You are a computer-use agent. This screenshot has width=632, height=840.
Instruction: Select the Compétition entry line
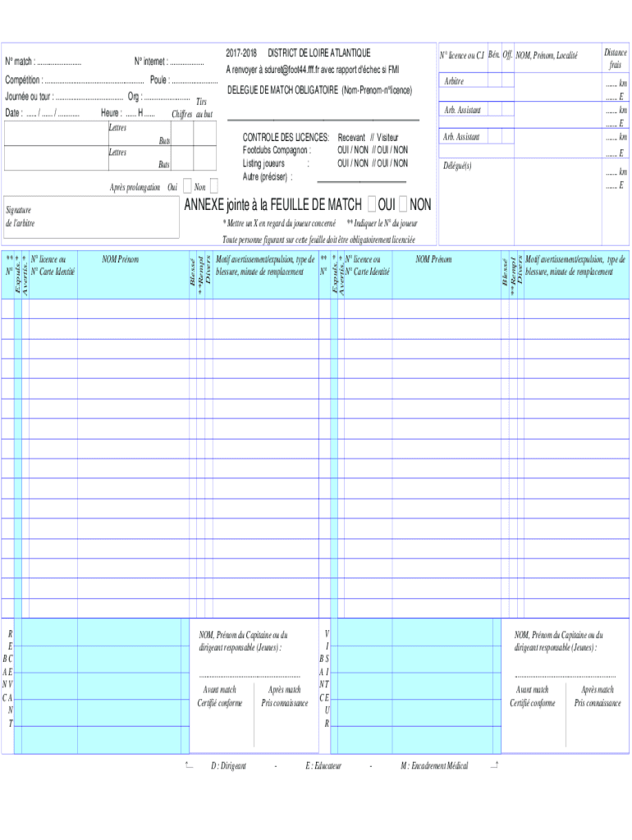pyautogui.click(x=94, y=80)
